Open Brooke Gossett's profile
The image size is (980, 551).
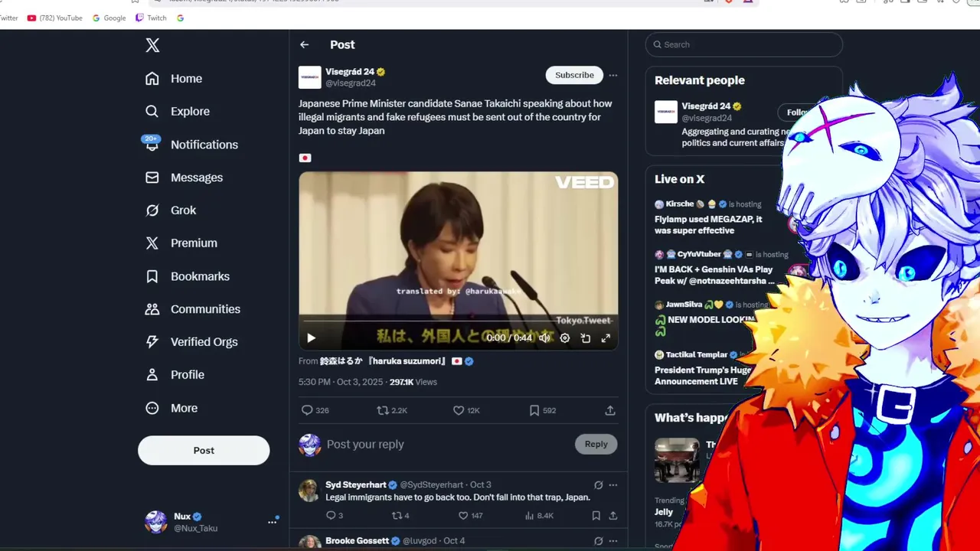[x=357, y=541]
